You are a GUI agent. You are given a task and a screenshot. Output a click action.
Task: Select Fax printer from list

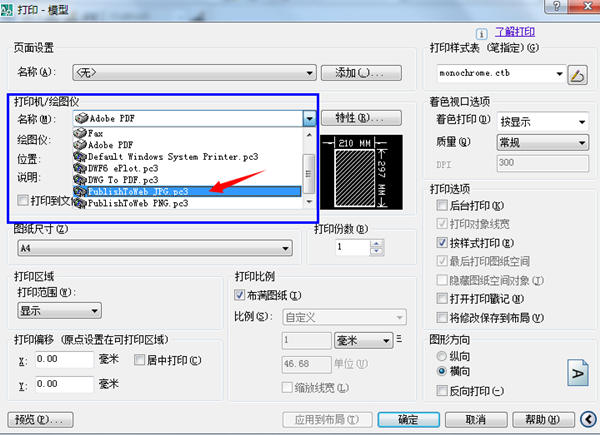pyautogui.click(x=187, y=133)
